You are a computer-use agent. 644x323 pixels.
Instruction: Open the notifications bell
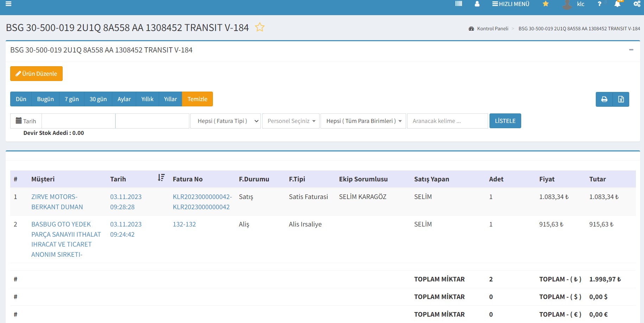click(617, 4)
